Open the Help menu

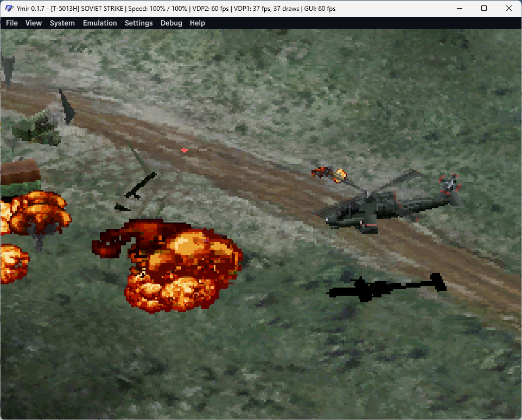coord(198,23)
